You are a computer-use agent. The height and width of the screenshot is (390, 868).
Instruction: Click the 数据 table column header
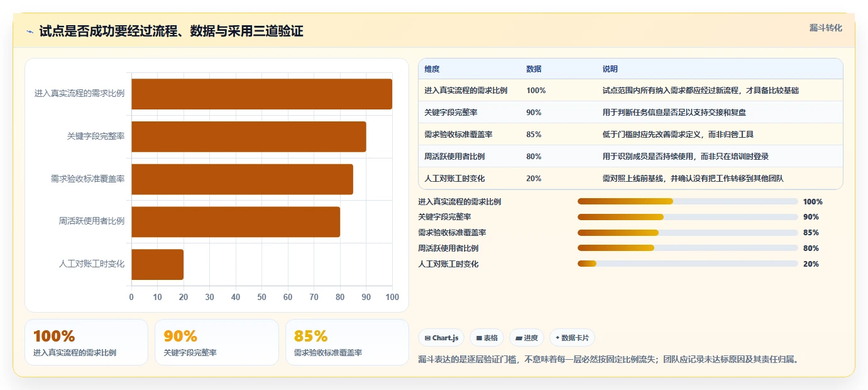tap(534, 69)
